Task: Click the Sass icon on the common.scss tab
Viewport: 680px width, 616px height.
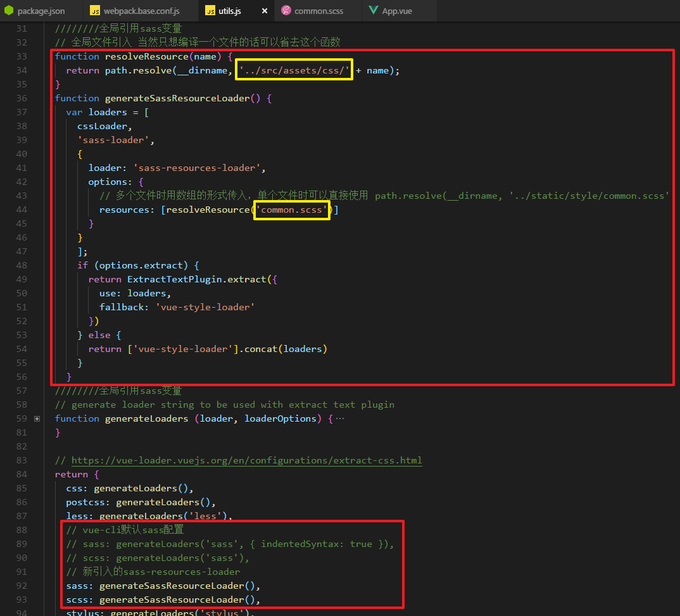Action: click(x=286, y=10)
